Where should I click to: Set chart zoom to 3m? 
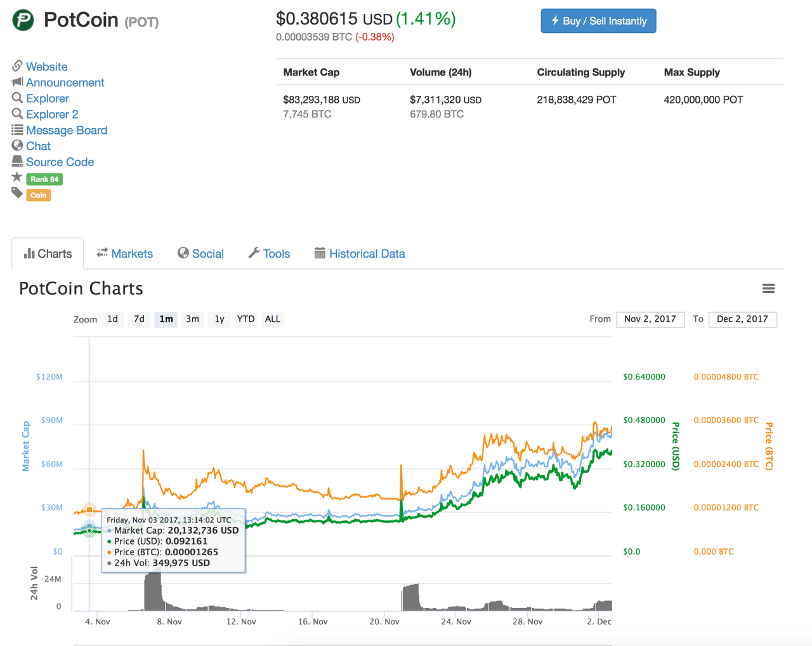click(192, 319)
